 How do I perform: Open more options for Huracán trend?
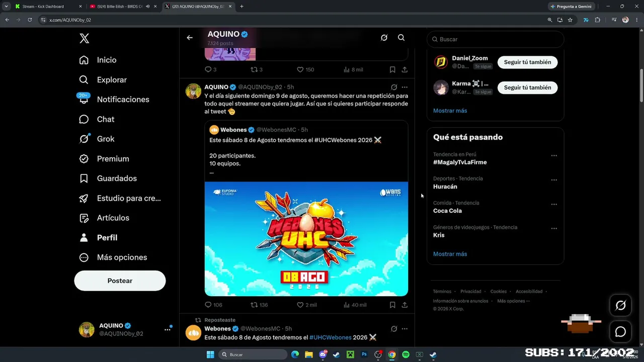[x=554, y=180]
